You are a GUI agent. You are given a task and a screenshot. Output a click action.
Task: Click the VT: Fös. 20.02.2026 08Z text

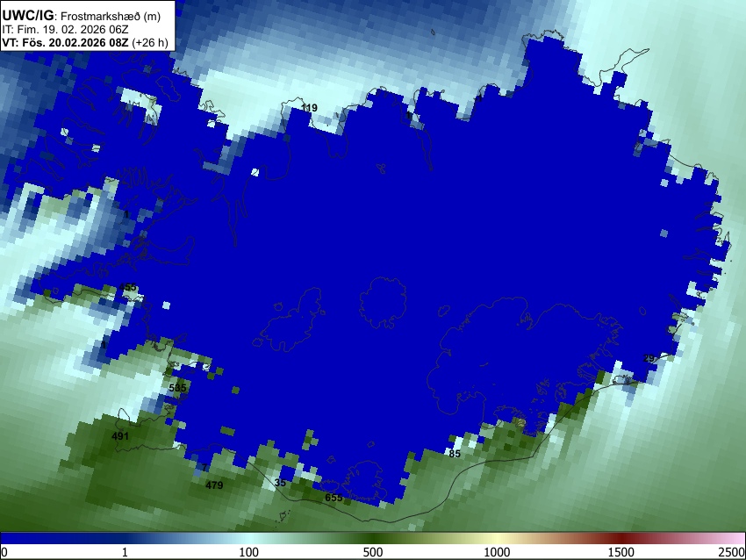tap(65, 42)
